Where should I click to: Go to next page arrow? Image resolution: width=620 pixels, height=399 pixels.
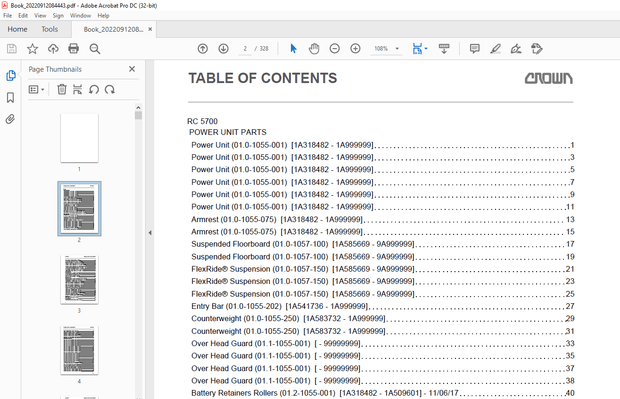[x=223, y=49]
